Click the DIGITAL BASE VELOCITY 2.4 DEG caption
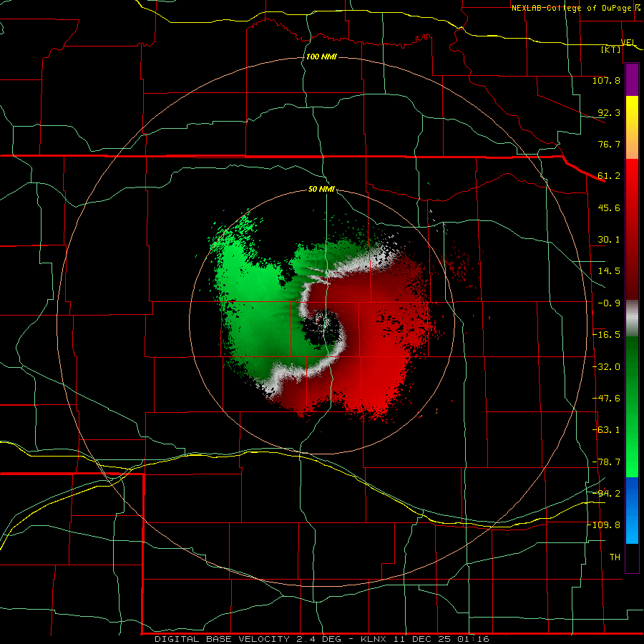 (x=248, y=639)
